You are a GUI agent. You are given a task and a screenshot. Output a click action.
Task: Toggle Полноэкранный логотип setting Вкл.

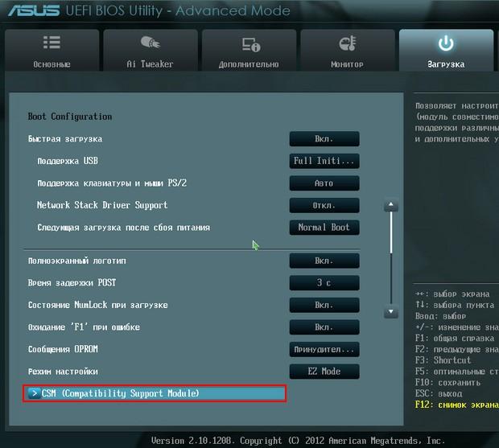pyautogui.click(x=324, y=261)
